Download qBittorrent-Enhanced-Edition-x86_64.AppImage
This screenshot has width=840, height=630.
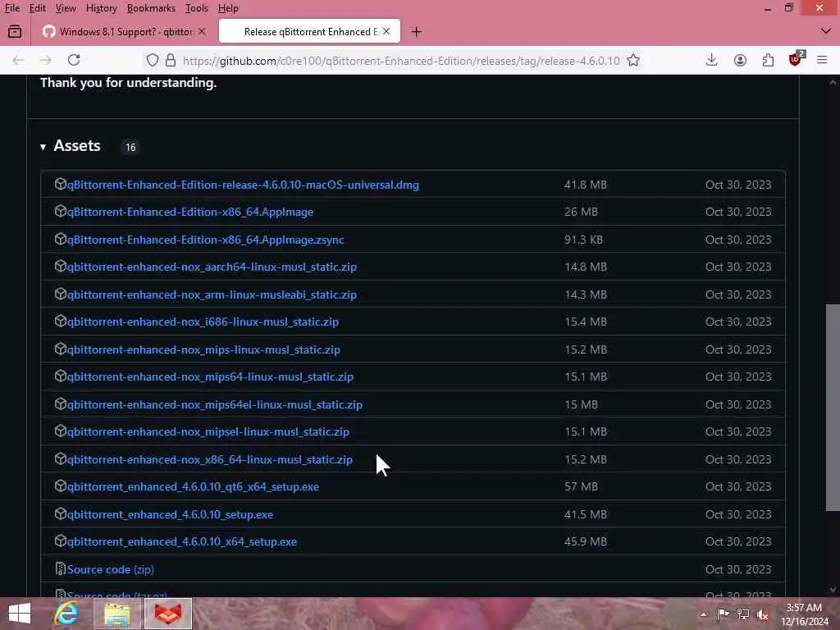[x=190, y=212]
